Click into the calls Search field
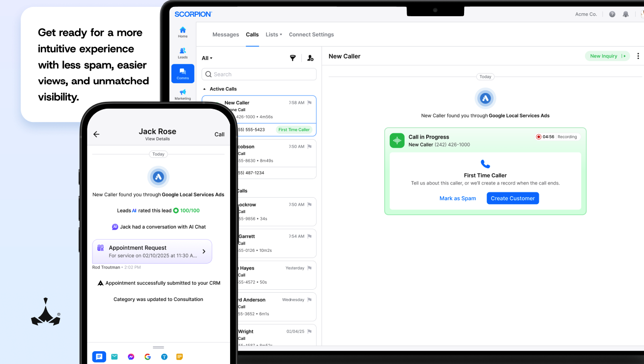The height and width of the screenshot is (364, 644). [x=259, y=74]
